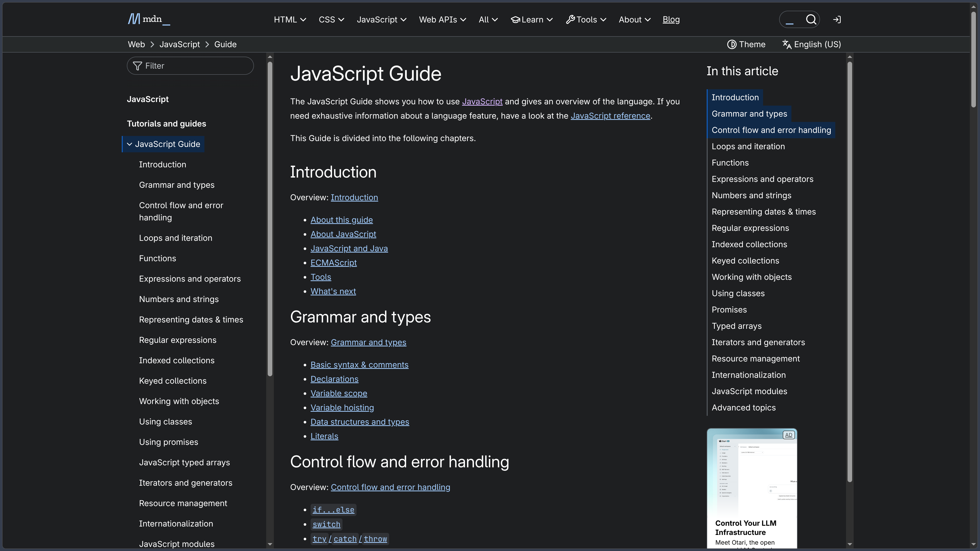Click the Overview Control flow and error handling link

tap(390, 487)
